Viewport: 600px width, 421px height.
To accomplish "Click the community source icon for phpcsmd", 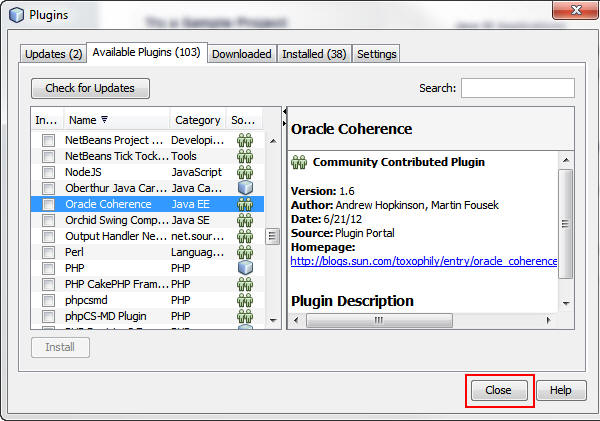I will coord(245,300).
